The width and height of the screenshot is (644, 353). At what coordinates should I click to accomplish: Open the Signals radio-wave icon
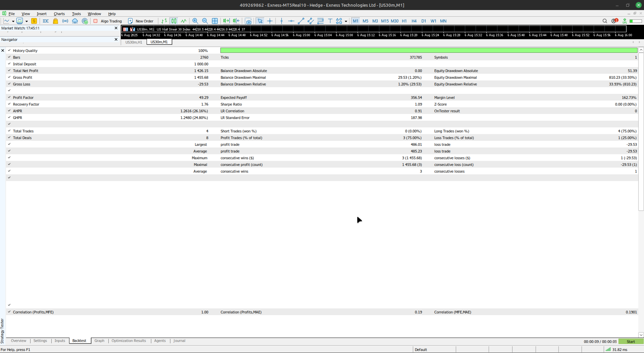click(x=65, y=21)
